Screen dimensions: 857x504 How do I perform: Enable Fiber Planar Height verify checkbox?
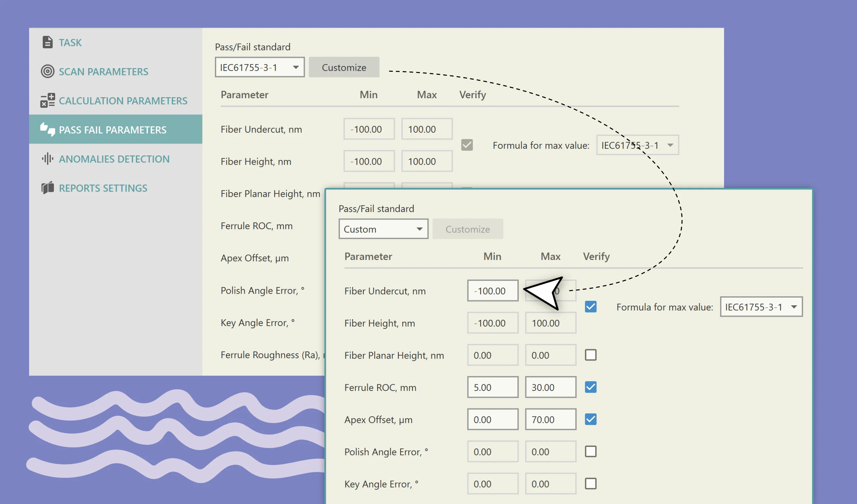[x=591, y=355]
